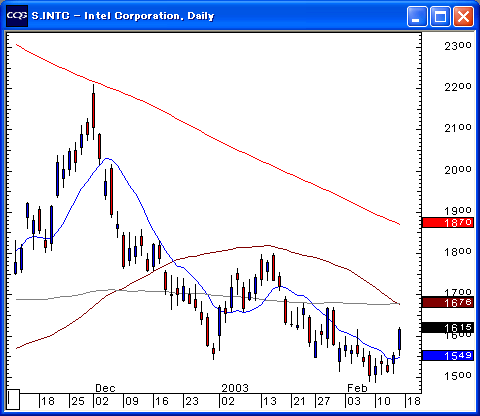The width and height of the screenshot is (480, 416).
Task: Click the Dec month label on time axis
Action: [x=105, y=388]
